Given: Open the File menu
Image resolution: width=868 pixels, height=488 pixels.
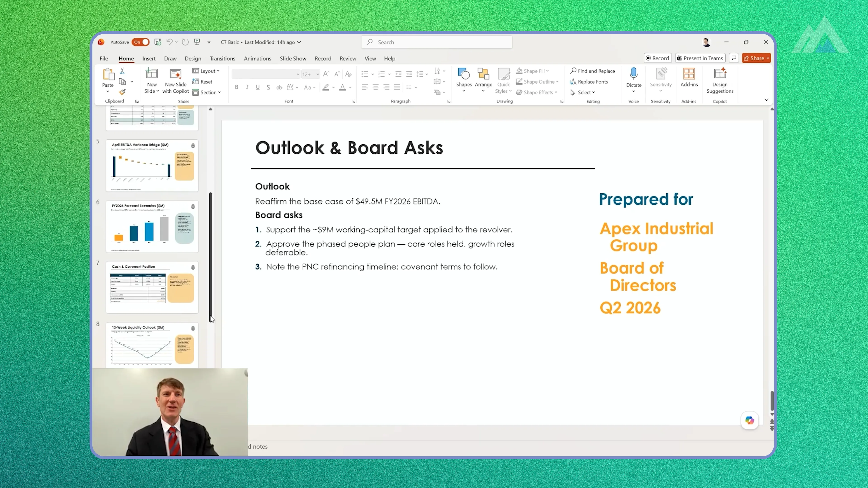Looking at the screenshot, I should tap(104, 58).
